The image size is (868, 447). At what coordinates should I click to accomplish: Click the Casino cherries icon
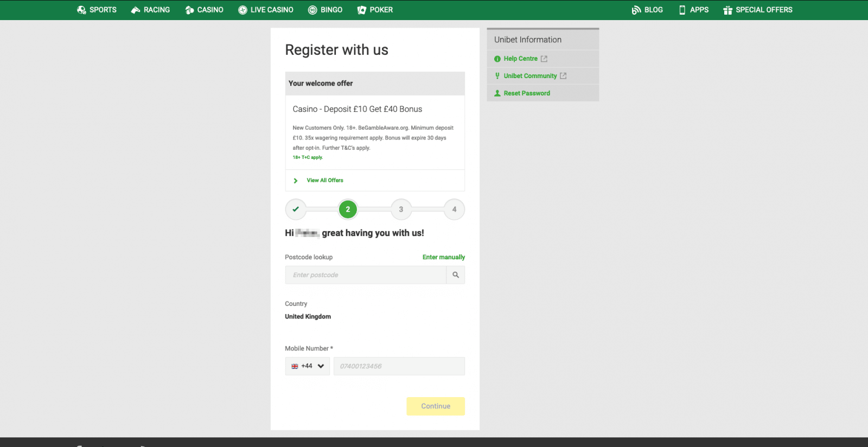click(x=189, y=10)
